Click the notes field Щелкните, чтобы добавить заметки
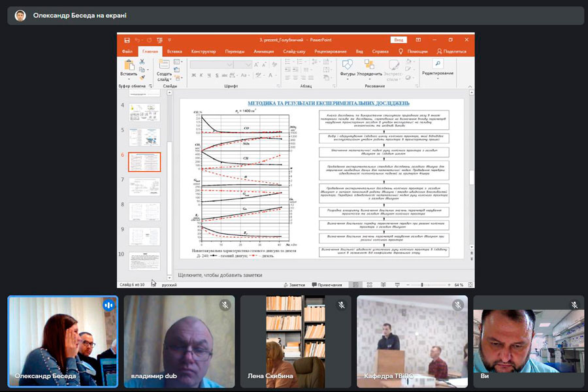This screenshot has width=588, height=392. (x=220, y=275)
